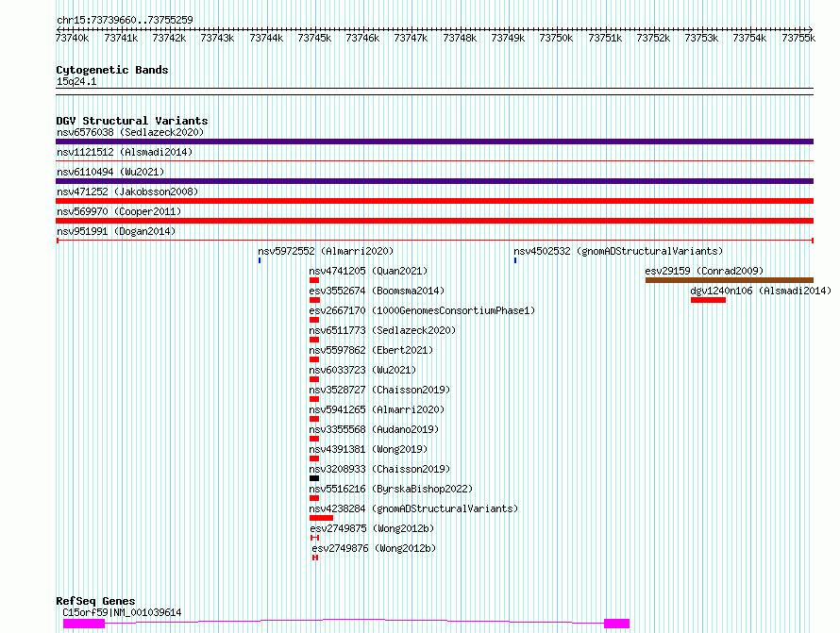Click the 73745k ruler position

(x=314, y=38)
